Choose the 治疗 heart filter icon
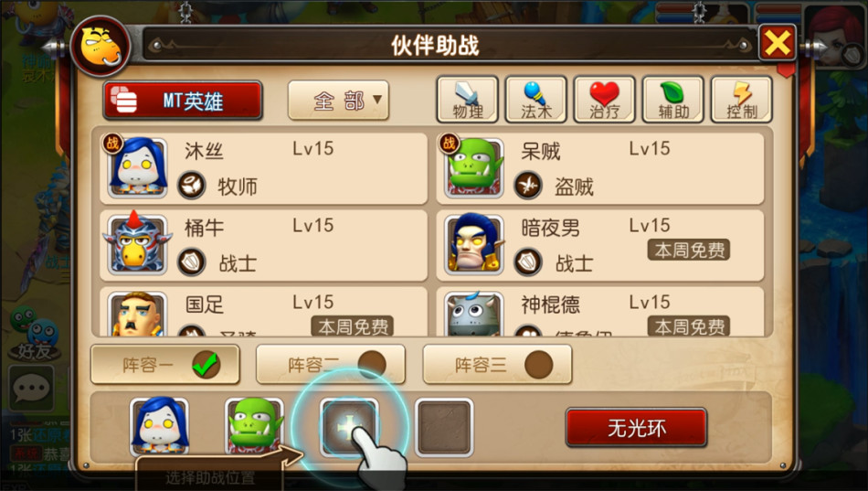This screenshot has width=868, height=491. click(605, 100)
